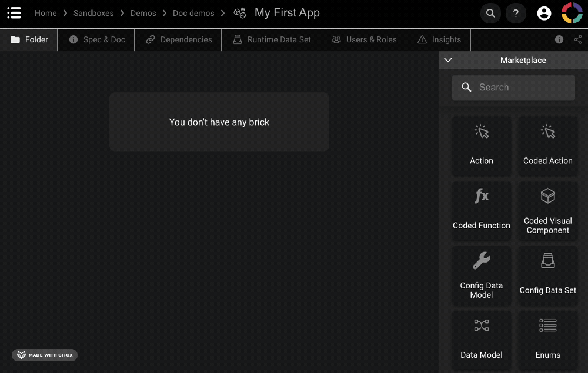Select the Action brick in Marketplace
This screenshot has width=588, height=373.
[x=481, y=146]
